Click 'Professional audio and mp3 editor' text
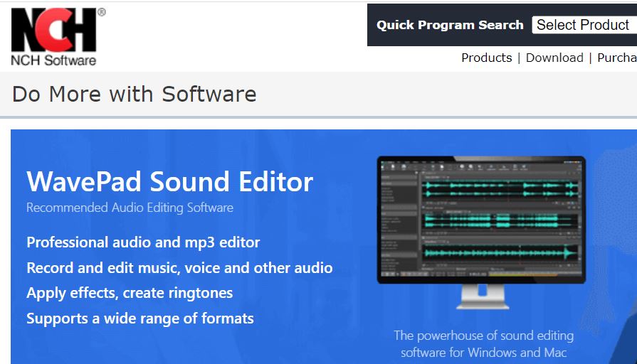The image size is (637, 364). tap(143, 242)
